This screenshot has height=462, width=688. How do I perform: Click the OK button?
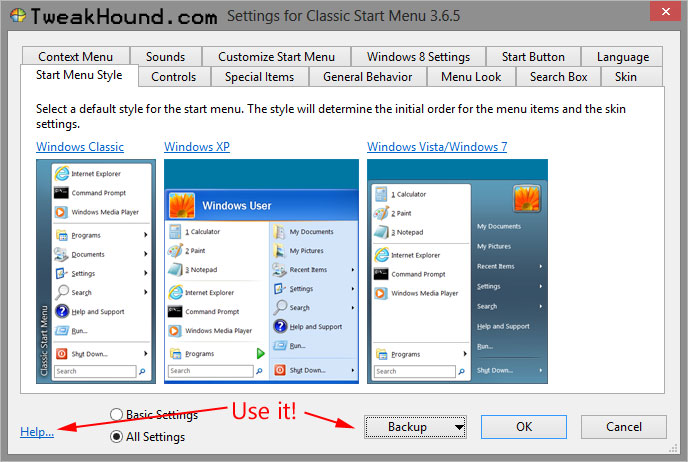pyautogui.click(x=523, y=427)
